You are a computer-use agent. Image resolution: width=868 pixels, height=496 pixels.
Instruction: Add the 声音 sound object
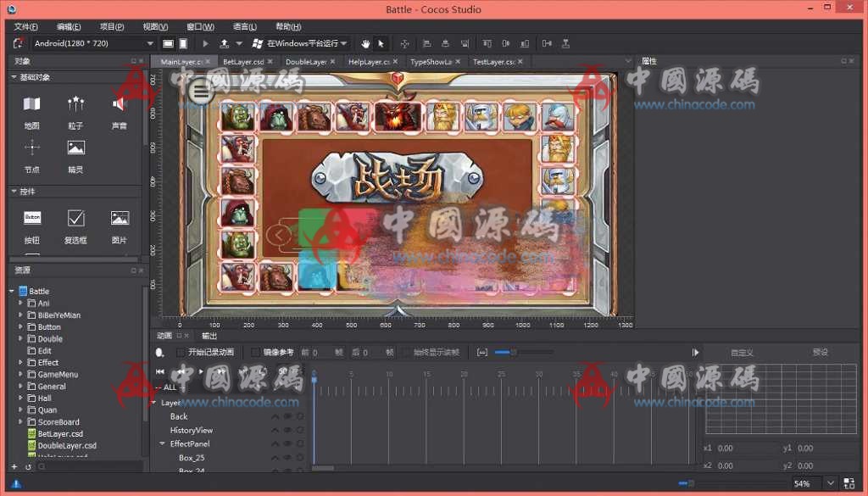coord(119,113)
